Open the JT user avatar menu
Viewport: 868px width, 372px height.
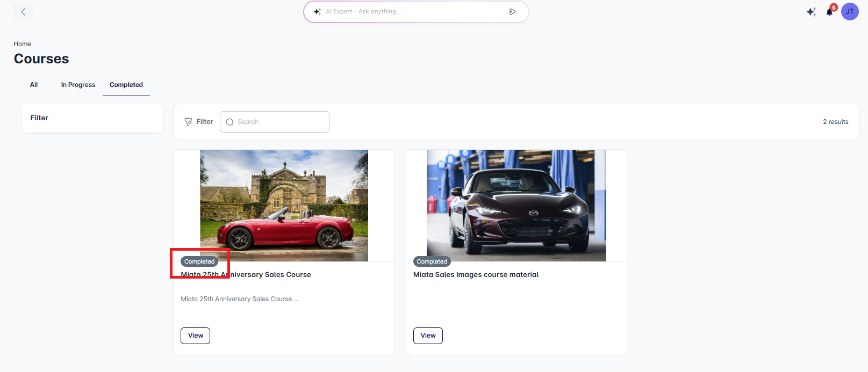[x=850, y=12]
